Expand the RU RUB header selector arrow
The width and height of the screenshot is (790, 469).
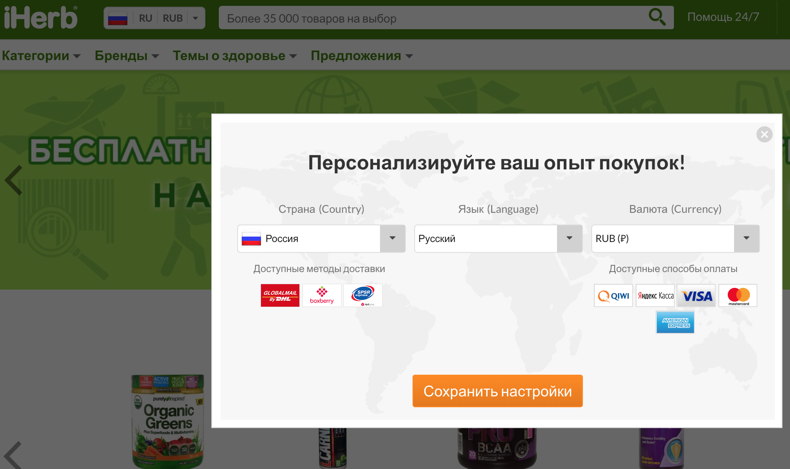pyautogui.click(x=195, y=19)
